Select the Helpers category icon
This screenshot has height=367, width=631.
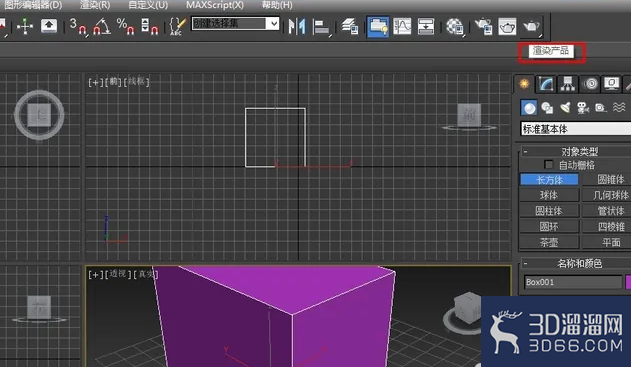coord(600,108)
